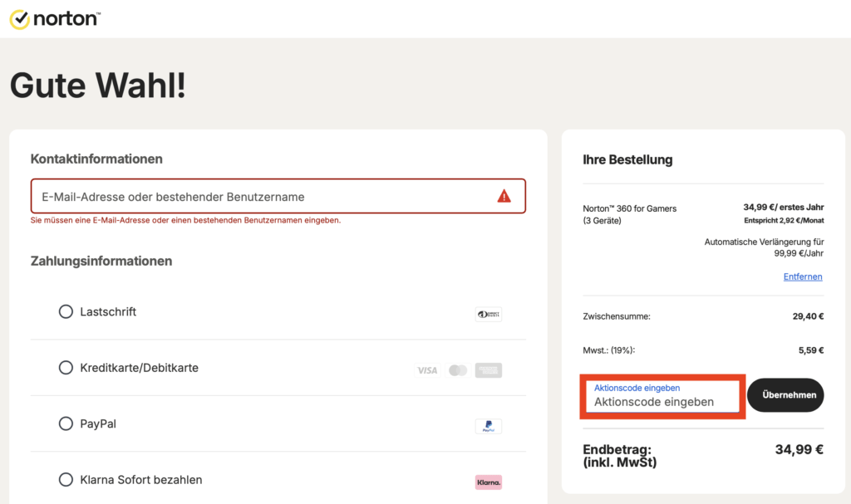
Task: Click the American Express logo
Action: [x=489, y=370]
